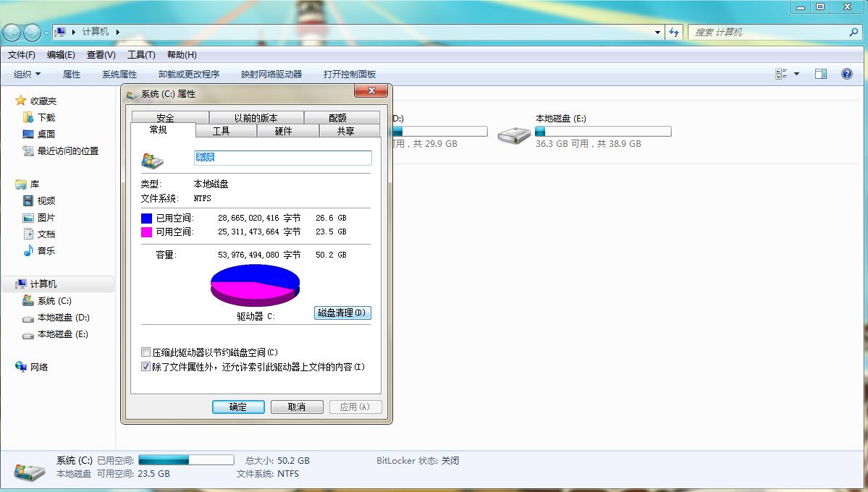The width and height of the screenshot is (868, 492).
Task: Click the Favorites star icon
Action: point(20,100)
